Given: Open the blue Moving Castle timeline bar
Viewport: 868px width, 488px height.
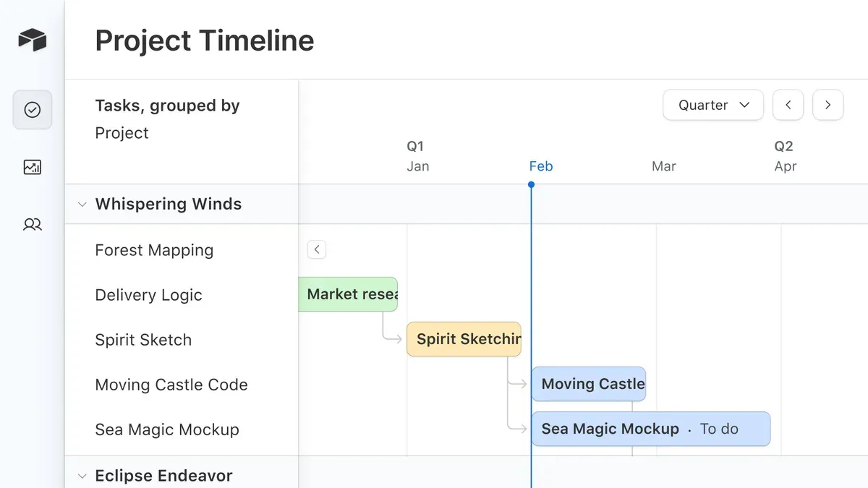Looking at the screenshot, I should [589, 384].
